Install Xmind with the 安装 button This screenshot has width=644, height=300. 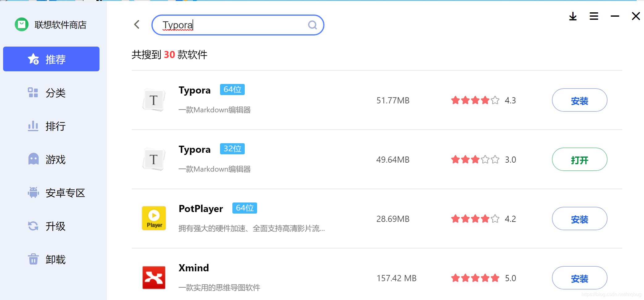click(x=579, y=278)
